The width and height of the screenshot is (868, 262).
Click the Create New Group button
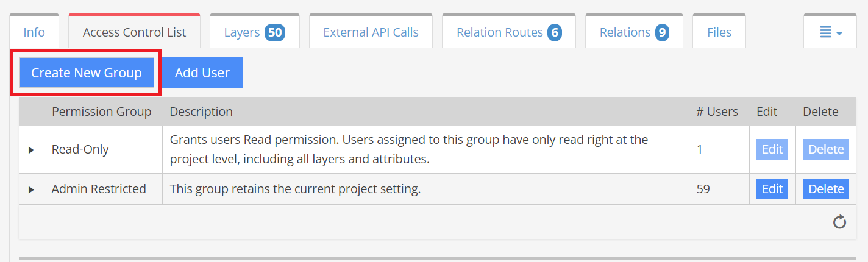click(x=87, y=73)
